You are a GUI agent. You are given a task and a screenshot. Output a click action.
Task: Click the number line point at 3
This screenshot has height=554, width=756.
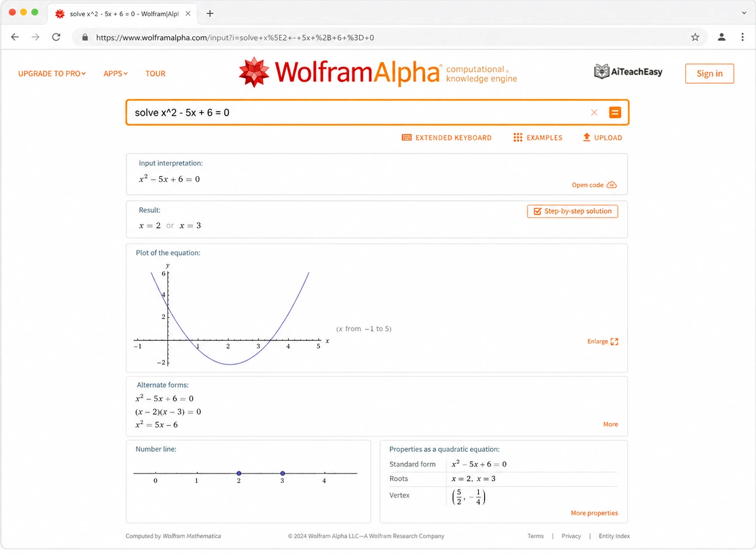point(282,474)
